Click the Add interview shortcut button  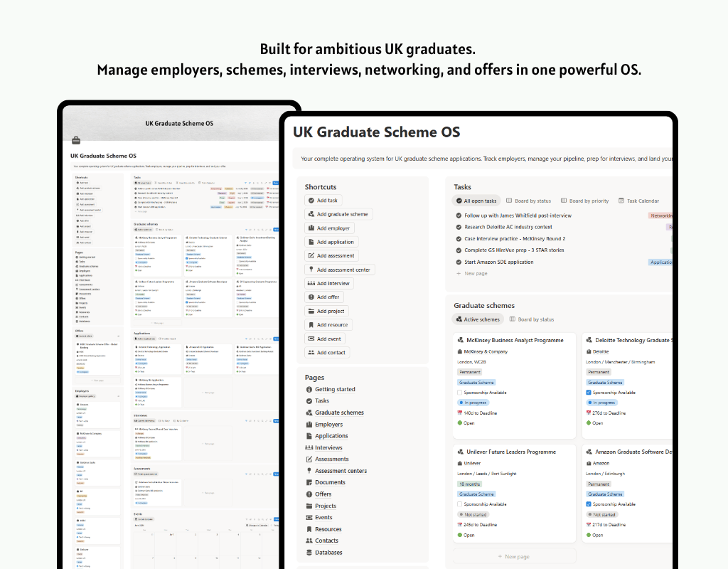(x=329, y=283)
